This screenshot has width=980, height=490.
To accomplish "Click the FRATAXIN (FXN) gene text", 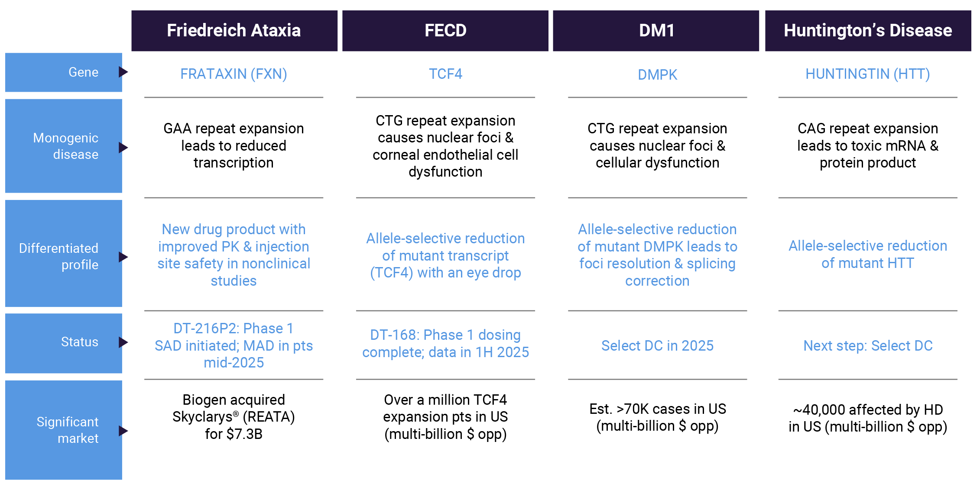I will pos(234,74).
